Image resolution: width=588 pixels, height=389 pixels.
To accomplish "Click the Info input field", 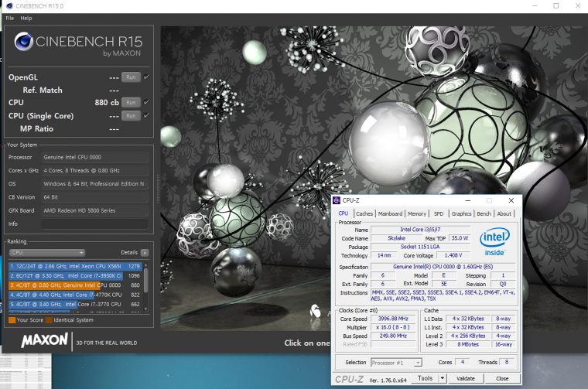I will pos(95,224).
